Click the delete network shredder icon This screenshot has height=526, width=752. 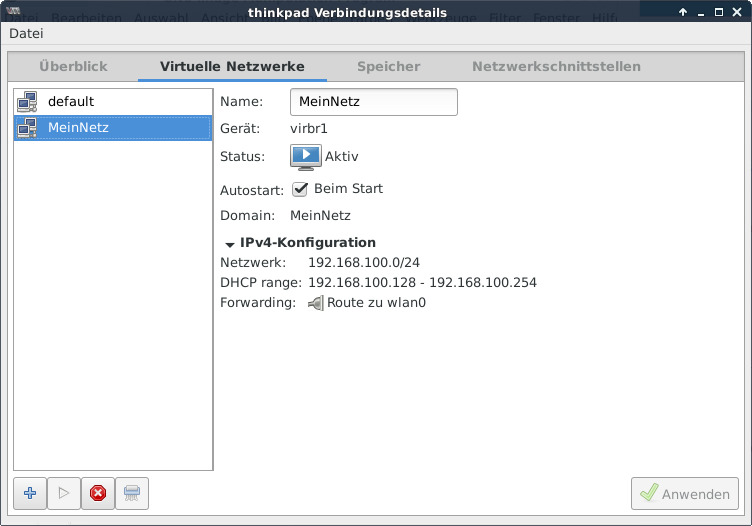(131, 493)
